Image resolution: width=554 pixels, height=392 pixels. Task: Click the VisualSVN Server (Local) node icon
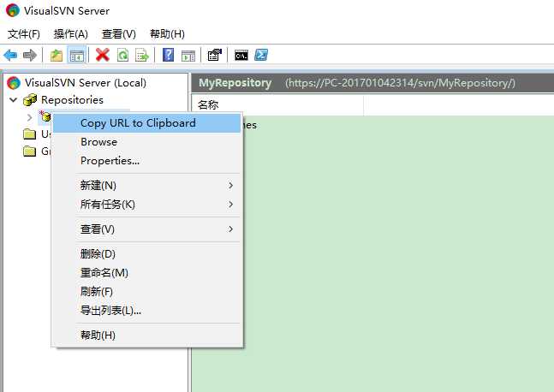click(x=14, y=83)
